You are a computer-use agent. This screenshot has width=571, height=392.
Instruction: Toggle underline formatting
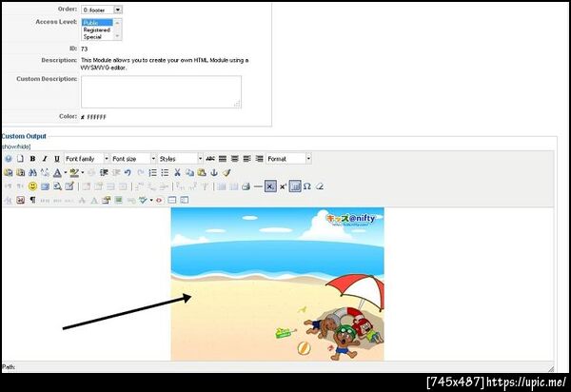[x=57, y=159]
